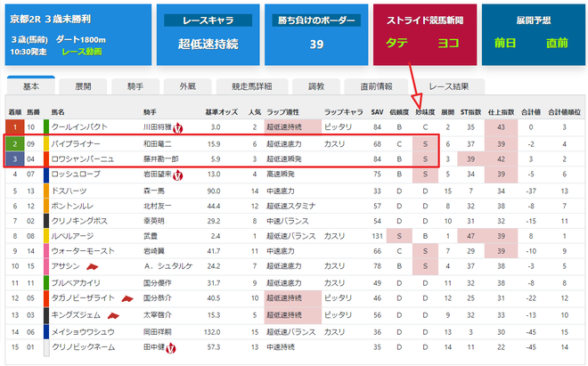This screenshot has width=588, height=366.
Task: Click jockey name A.シュタルケ
Action: tap(168, 266)
